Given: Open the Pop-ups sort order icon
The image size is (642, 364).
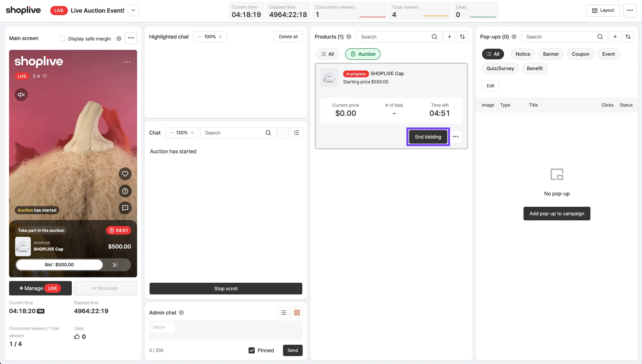Looking at the screenshot, I should pos(628,37).
